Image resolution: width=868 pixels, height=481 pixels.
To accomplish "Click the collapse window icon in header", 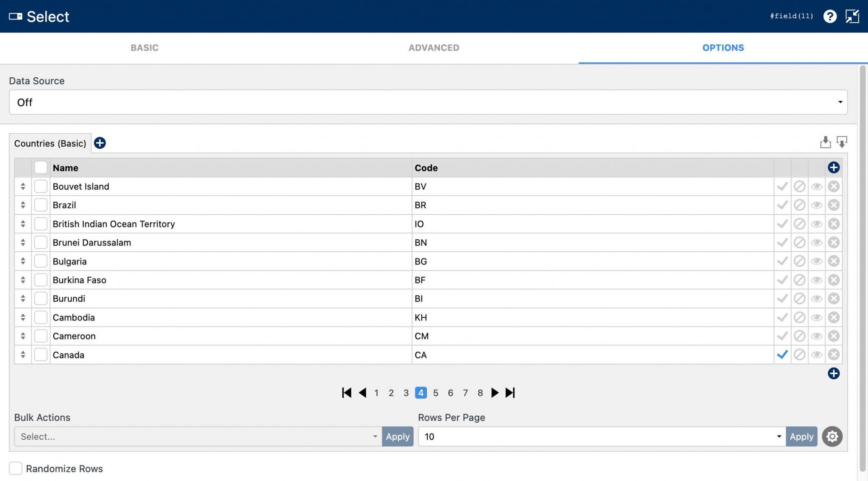I will (852, 16).
